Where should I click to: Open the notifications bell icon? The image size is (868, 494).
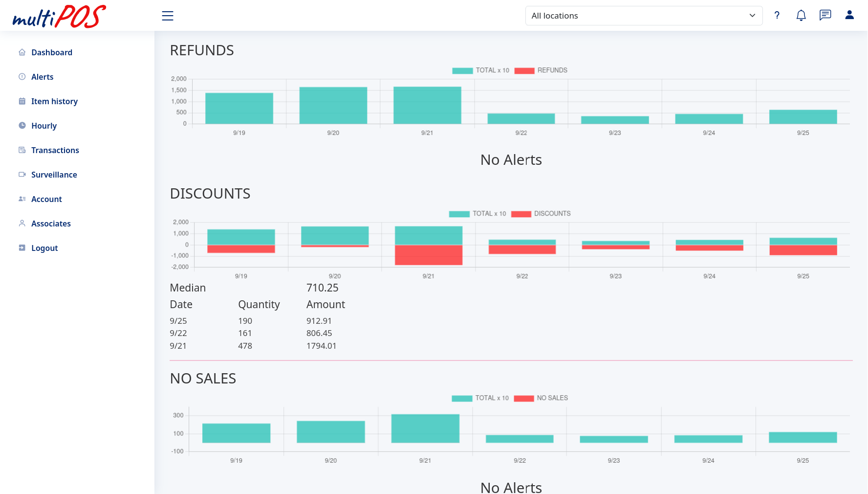coord(801,16)
